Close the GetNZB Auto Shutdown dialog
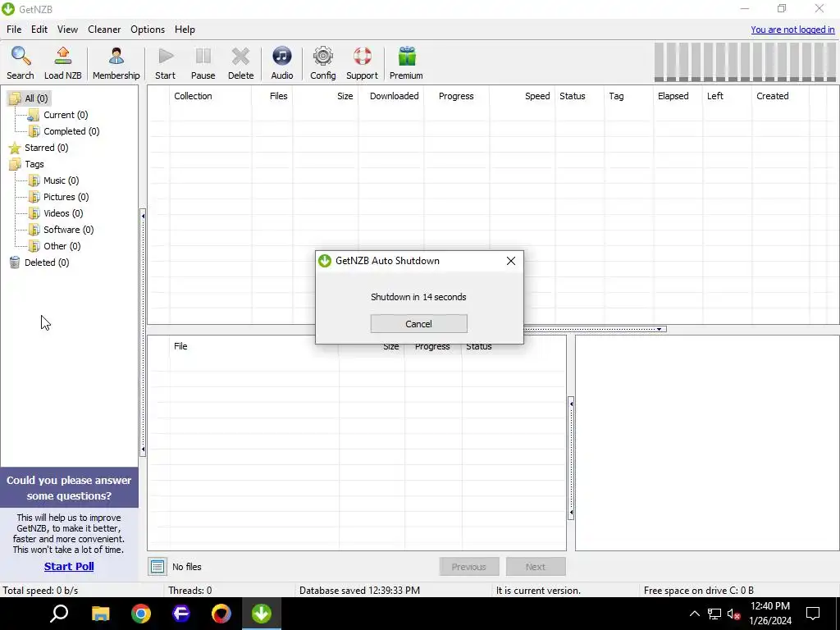This screenshot has width=840, height=630. 511,261
